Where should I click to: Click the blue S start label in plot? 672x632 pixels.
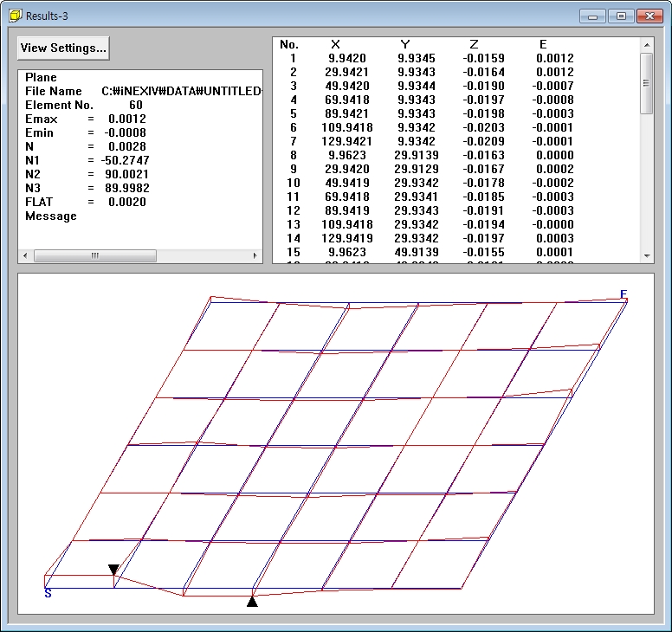[x=48, y=594]
